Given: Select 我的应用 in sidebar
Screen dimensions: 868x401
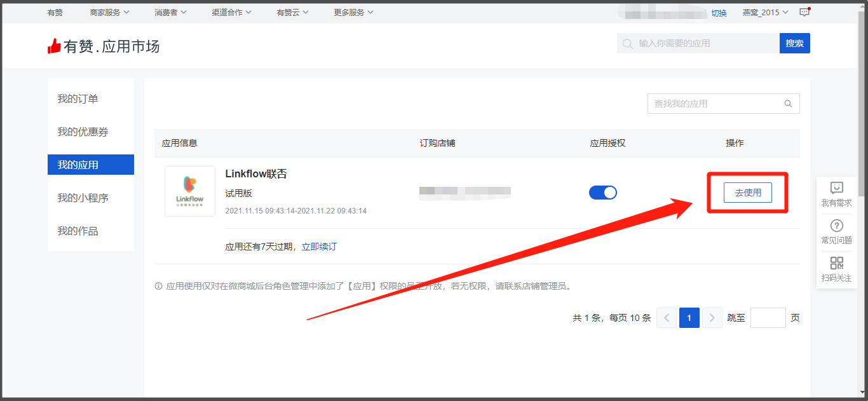Looking at the screenshot, I should pos(91,165).
